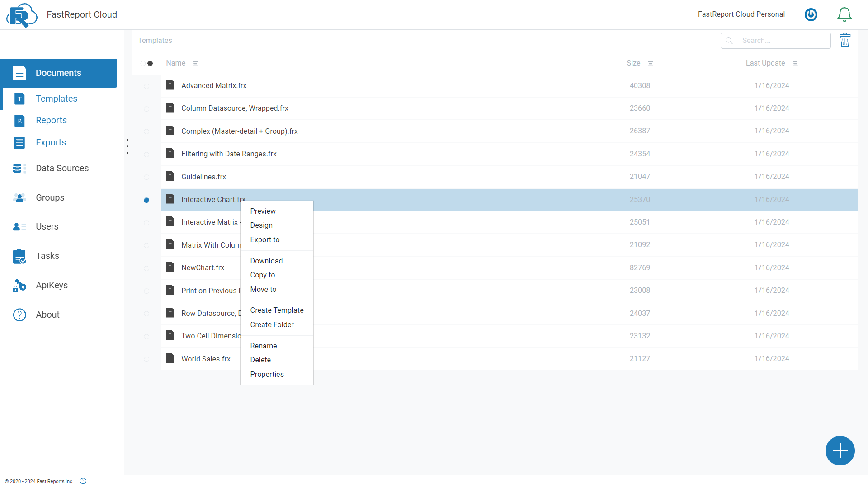Open Tasks section in sidebar
Image resolution: width=868 pixels, height=488 pixels.
[47, 256]
